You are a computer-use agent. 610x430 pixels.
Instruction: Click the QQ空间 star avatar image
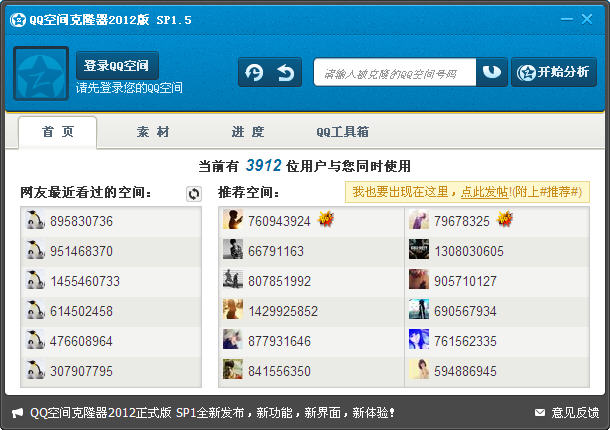(x=41, y=74)
